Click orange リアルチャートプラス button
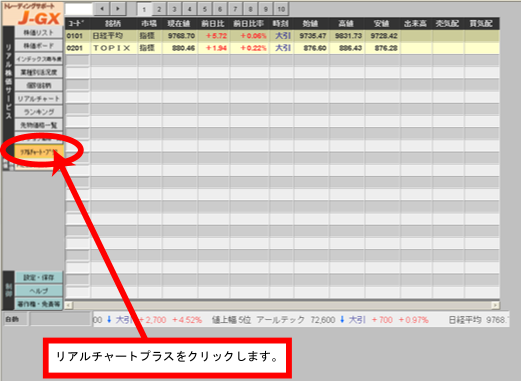Screen dimensions: 521x381 39,152
